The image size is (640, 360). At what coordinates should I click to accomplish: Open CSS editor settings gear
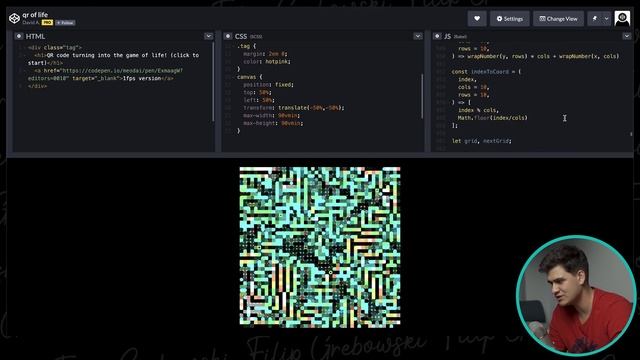tap(228, 36)
